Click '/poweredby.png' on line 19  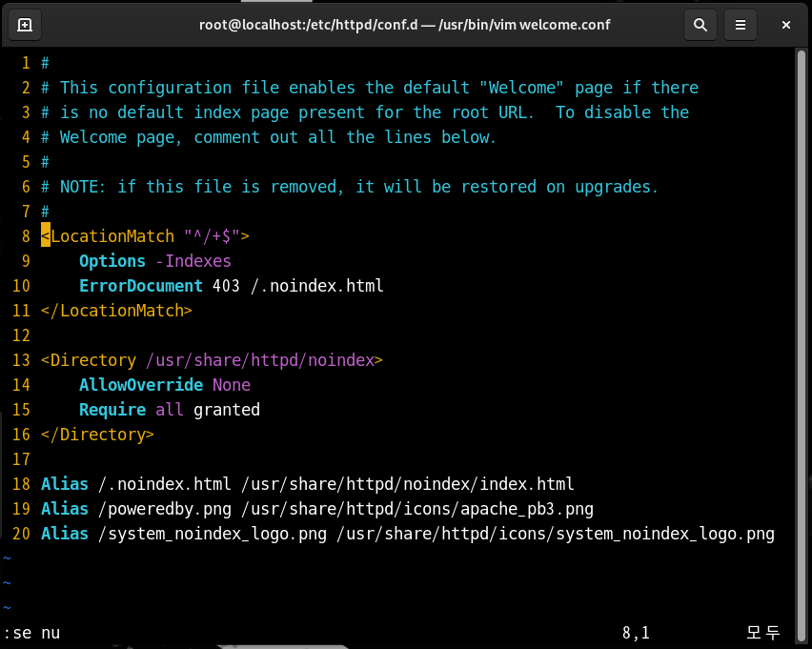[165, 509]
